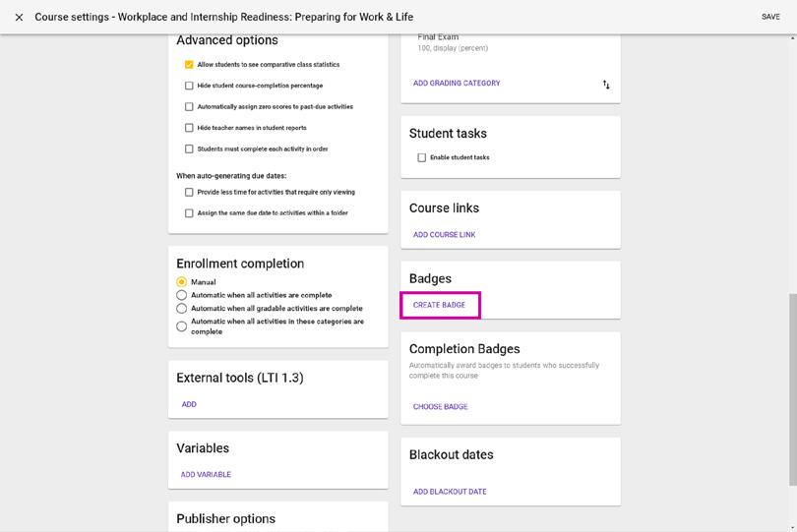The image size is (797, 532).
Task: Click CHOOSE BADGE under Completion Badges
Action: [x=440, y=406]
